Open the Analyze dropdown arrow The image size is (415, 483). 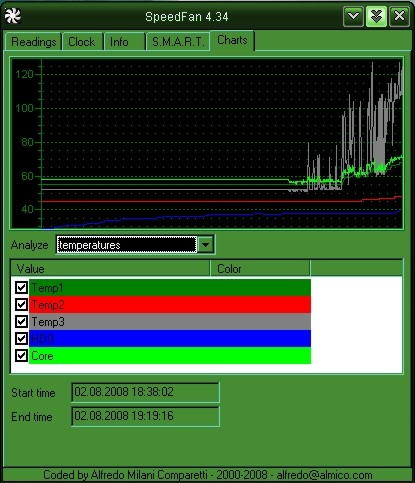tap(206, 245)
